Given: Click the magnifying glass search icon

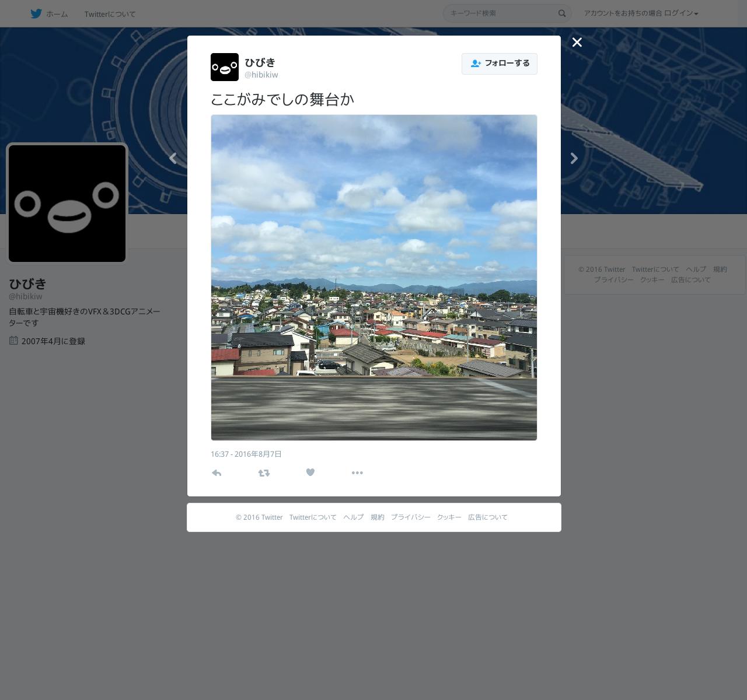Looking at the screenshot, I should 562,13.
